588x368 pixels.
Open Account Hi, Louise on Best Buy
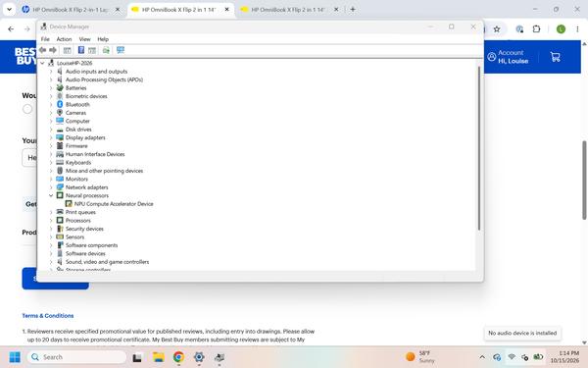point(508,57)
